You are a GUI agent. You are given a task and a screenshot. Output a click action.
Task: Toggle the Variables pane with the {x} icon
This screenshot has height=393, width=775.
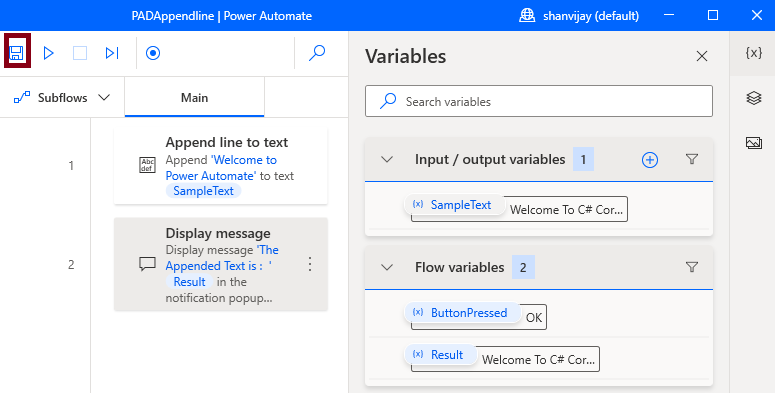pos(753,53)
